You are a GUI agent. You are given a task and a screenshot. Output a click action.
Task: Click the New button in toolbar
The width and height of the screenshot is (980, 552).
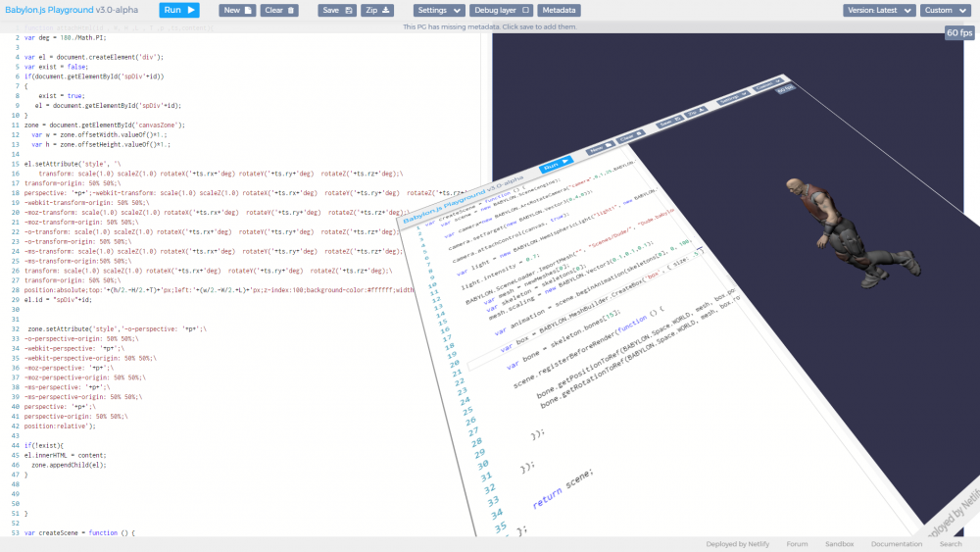tap(237, 10)
